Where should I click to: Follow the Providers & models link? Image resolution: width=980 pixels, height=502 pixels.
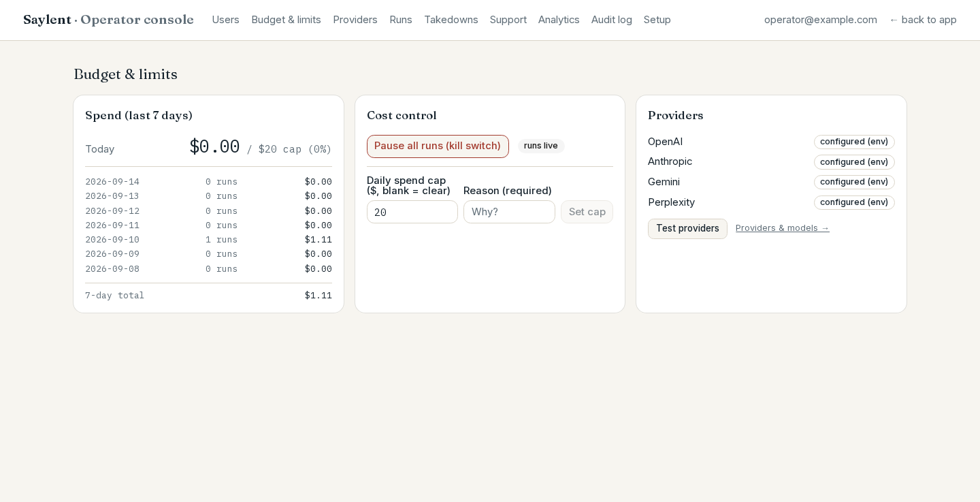pyautogui.click(x=783, y=228)
